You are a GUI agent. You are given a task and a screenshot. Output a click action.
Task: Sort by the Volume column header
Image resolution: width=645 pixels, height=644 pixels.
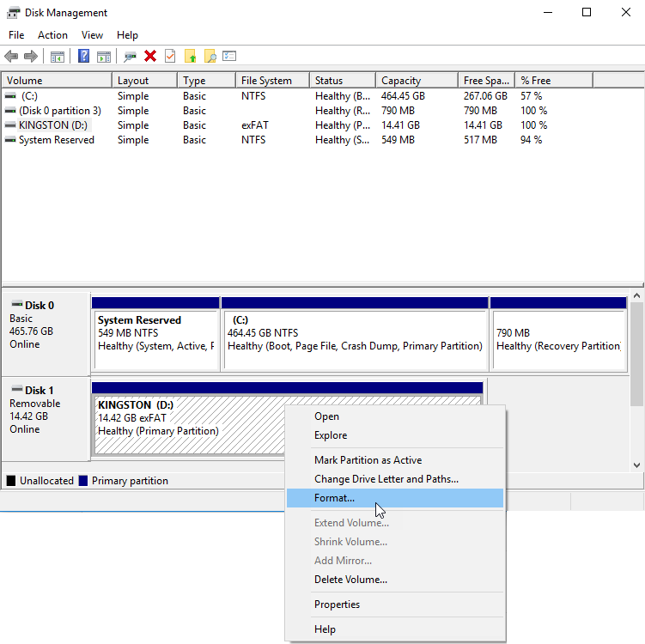(57, 80)
